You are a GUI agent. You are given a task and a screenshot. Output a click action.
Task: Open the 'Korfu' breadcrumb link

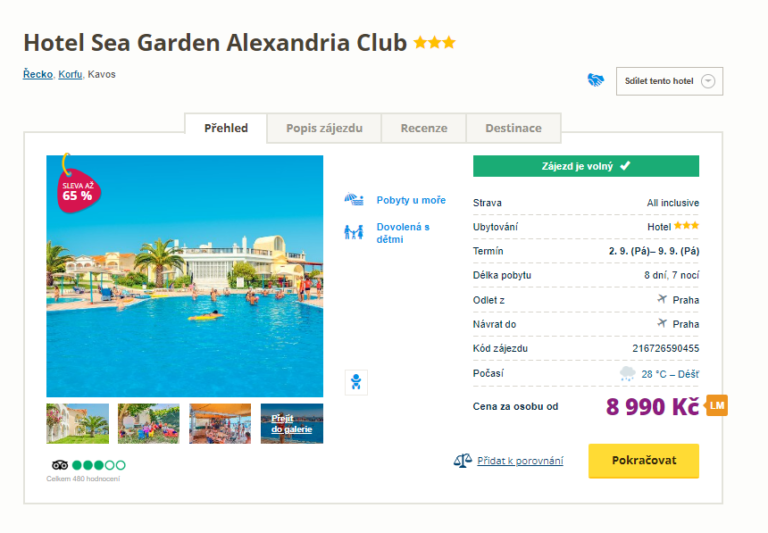coord(70,74)
